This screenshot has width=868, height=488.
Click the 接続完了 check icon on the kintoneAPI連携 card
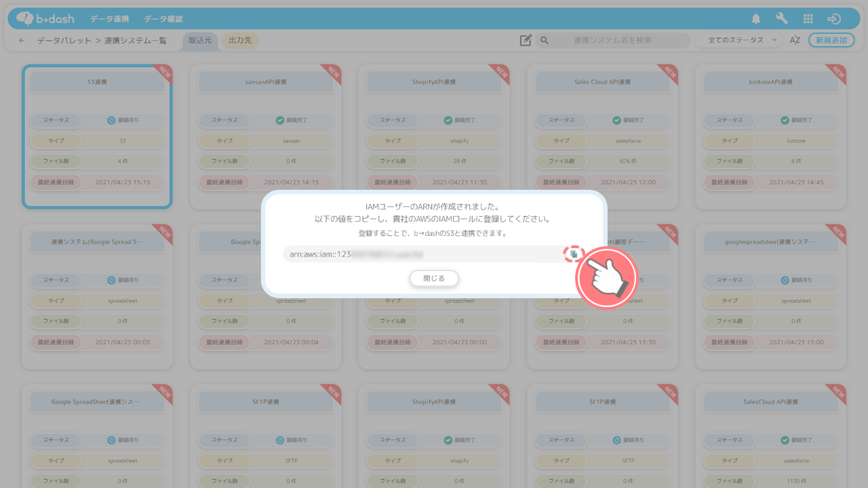click(785, 121)
